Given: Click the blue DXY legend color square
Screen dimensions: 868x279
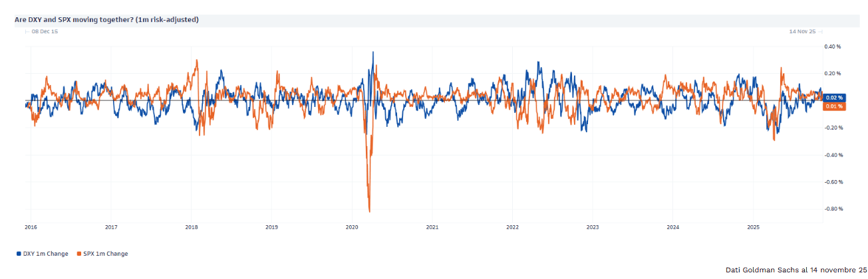Looking at the screenshot, I should click(x=17, y=254).
